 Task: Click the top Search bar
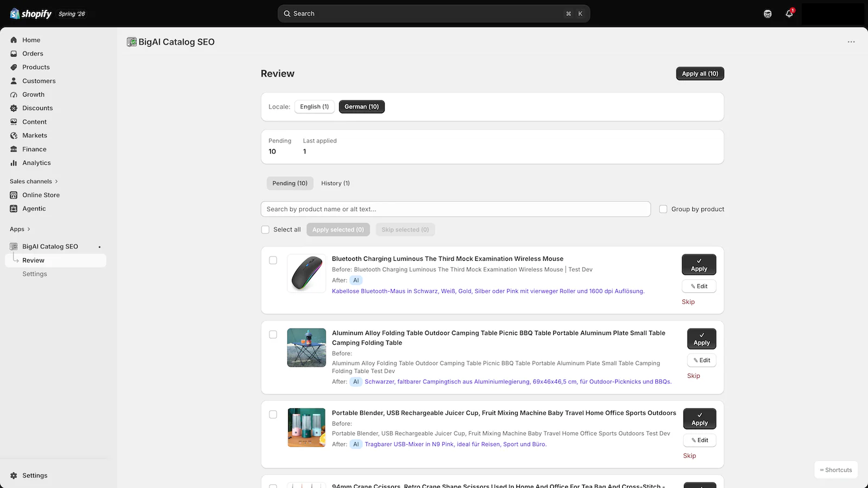coord(434,14)
